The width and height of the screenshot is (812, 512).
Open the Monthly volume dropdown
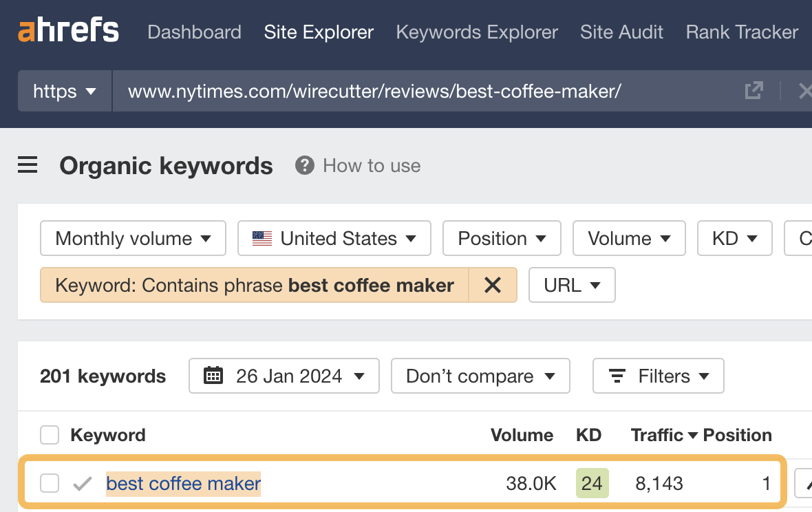coord(133,238)
